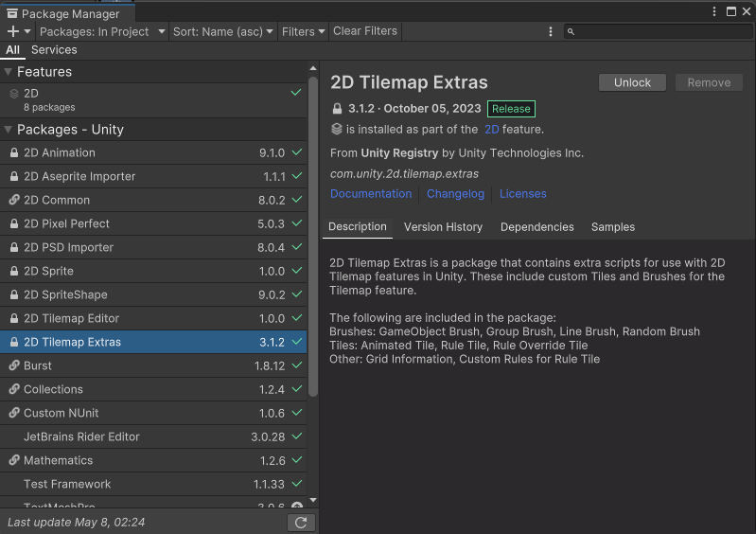Viewport: 756px width, 534px height.
Task: Open the toolbar three-dot options menu
Action: pos(550,32)
